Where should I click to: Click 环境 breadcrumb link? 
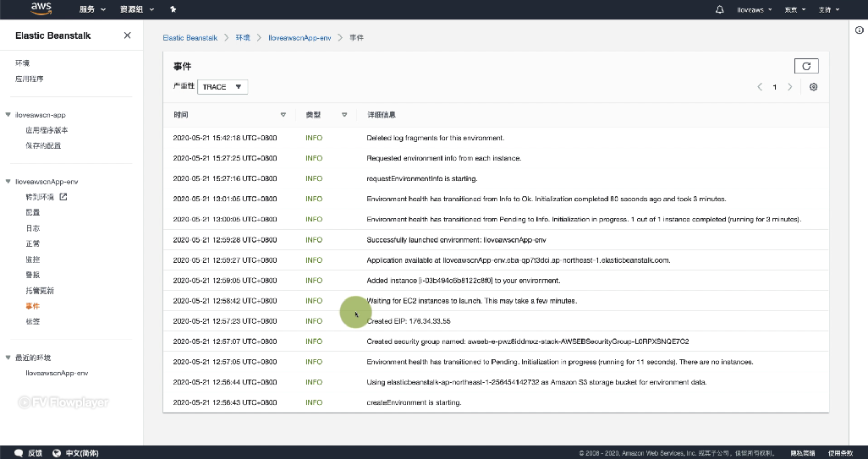(243, 37)
